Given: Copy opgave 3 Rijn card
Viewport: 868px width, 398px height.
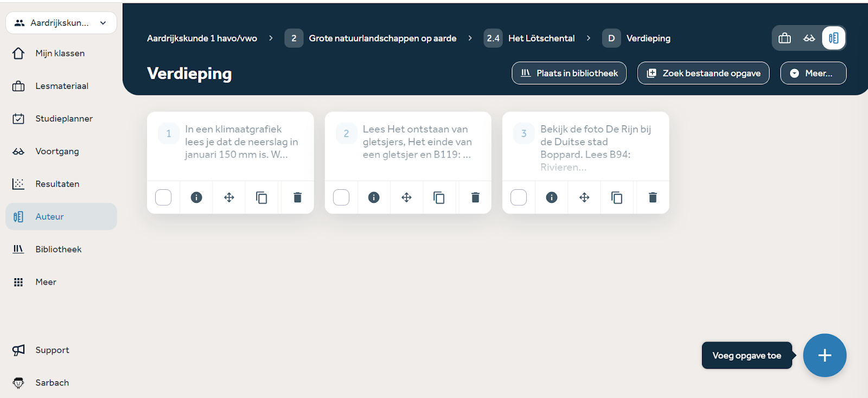Looking at the screenshot, I should [617, 197].
